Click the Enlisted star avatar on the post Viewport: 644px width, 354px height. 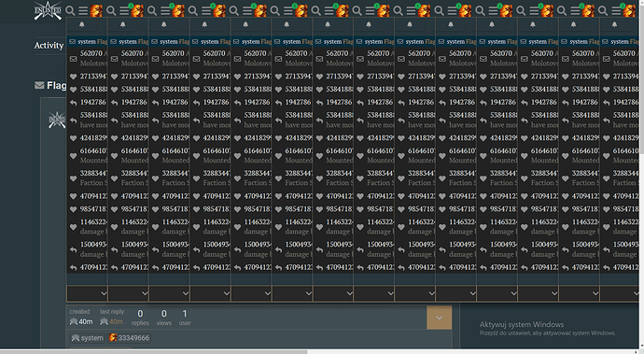coord(57,120)
